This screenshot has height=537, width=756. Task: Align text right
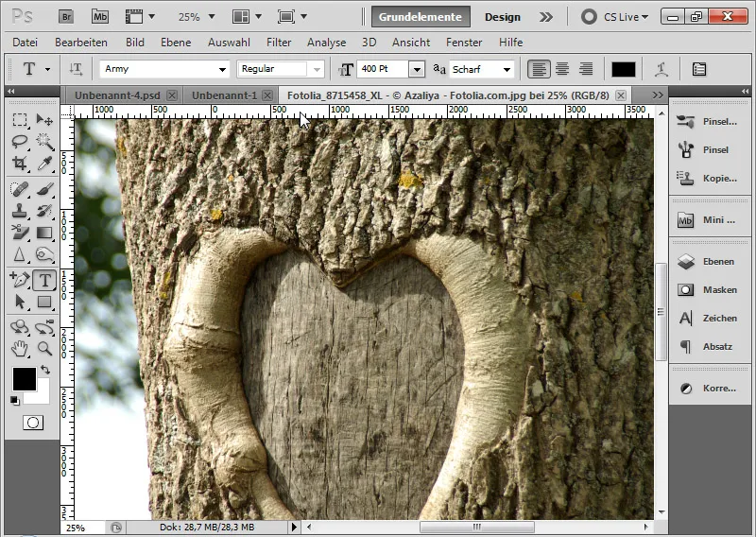coord(586,69)
